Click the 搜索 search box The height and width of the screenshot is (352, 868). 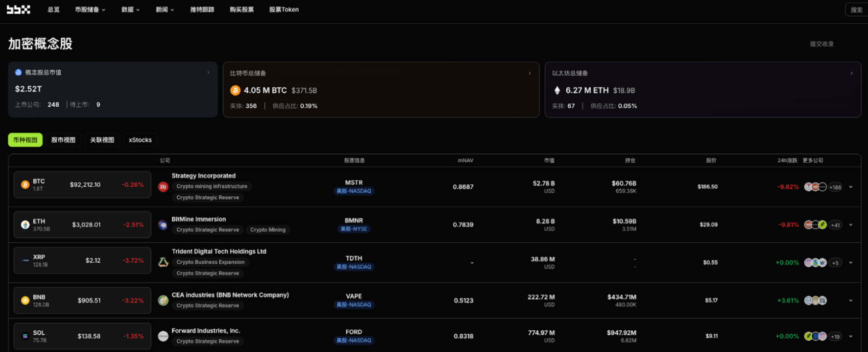[857, 10]
